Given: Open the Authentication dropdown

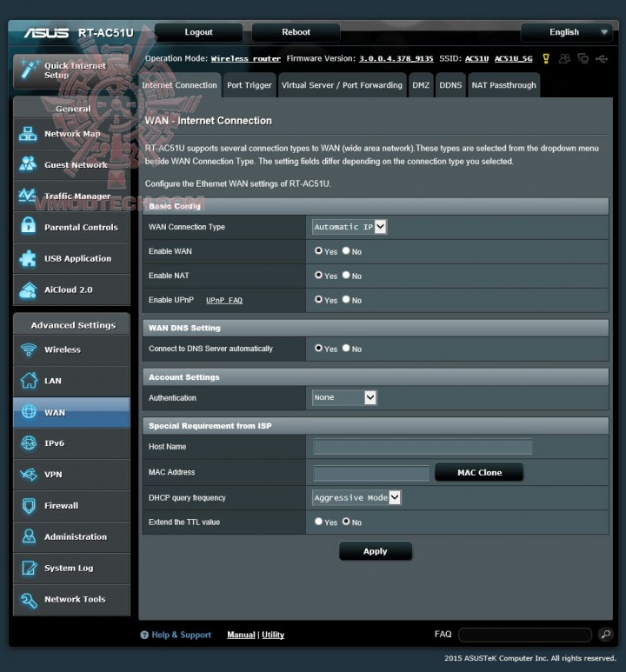Looking at the screenshot, I should click(344, 397).
